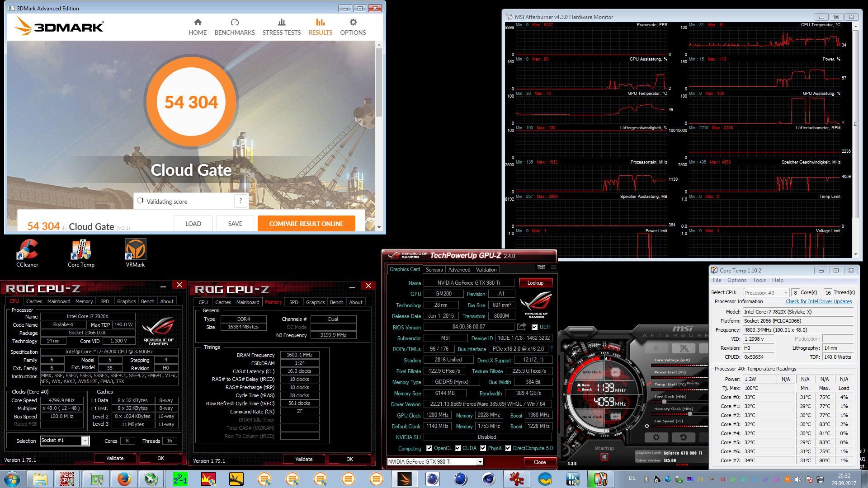
Task: Click the volume speaker tray icon
Action: pyautogui.click(x=798, y=479)
